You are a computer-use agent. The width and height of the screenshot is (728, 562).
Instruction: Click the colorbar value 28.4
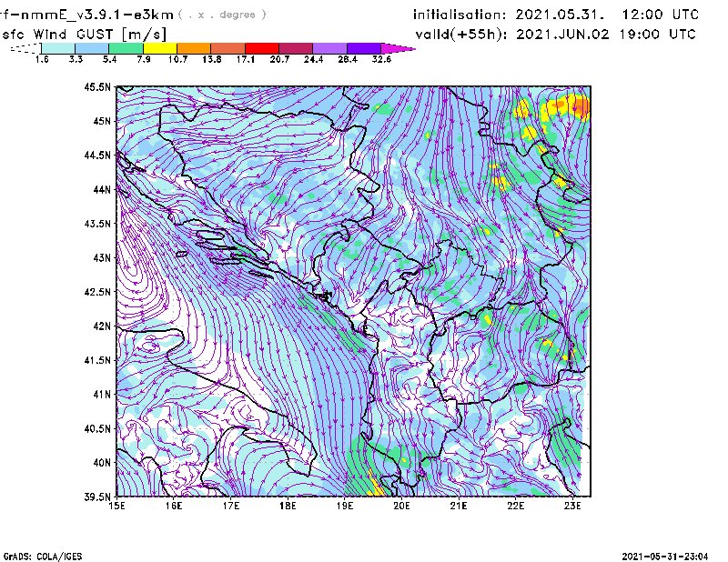click(348, 59)
